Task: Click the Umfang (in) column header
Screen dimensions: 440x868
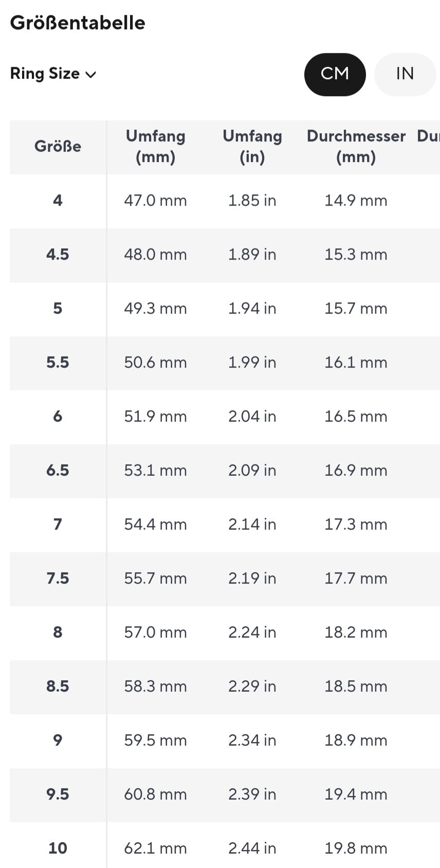Action: [x=252, y=147]
